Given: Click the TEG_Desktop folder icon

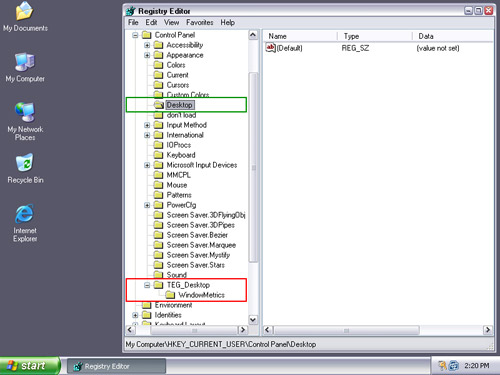Looking at the screenshot, I should (x=158, y=285).
